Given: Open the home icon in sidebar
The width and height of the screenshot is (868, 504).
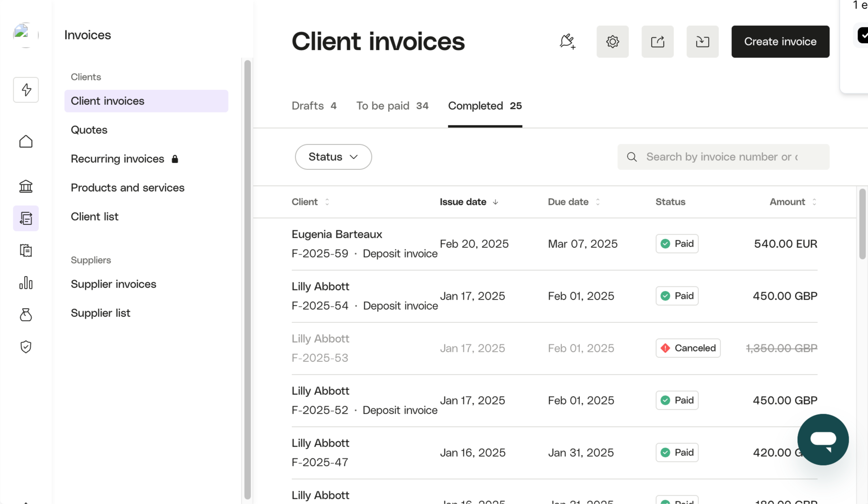Looking at the screenshot, I should tap(26, 141).
